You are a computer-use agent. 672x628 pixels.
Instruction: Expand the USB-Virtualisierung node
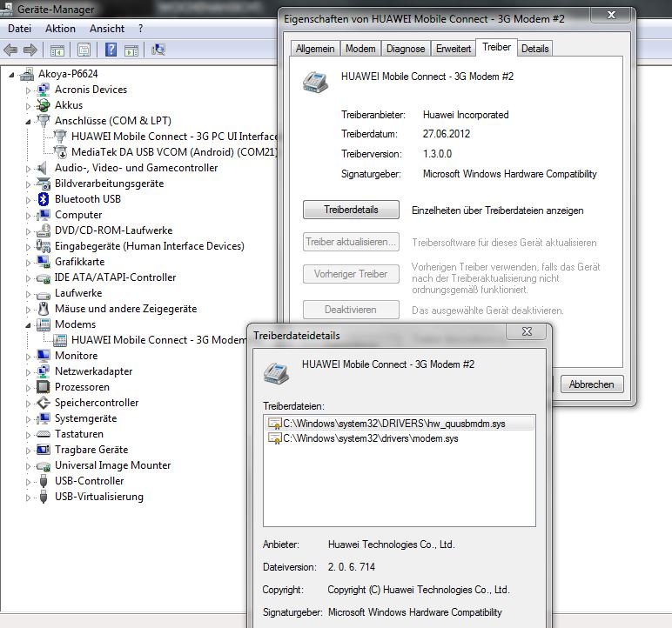tap(28, 498)
